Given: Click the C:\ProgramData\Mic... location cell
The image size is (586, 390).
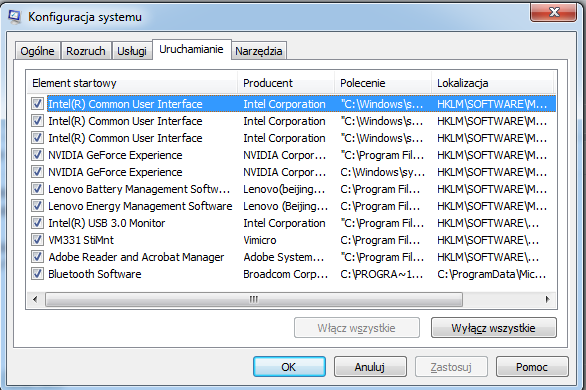Looking at the screenshot, I should point(491,274).
